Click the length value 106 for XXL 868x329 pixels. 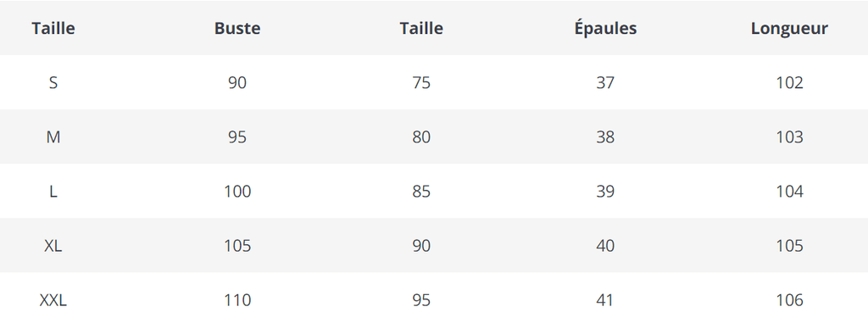click(789, 300)
